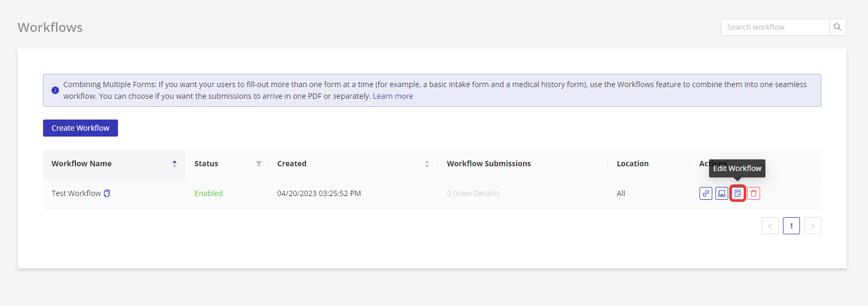Select the Test Workflow row name

(76, 193)
